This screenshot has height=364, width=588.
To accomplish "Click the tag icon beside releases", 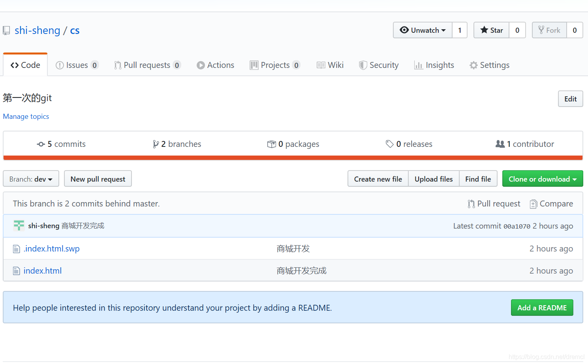I will (x=390, y=144).
